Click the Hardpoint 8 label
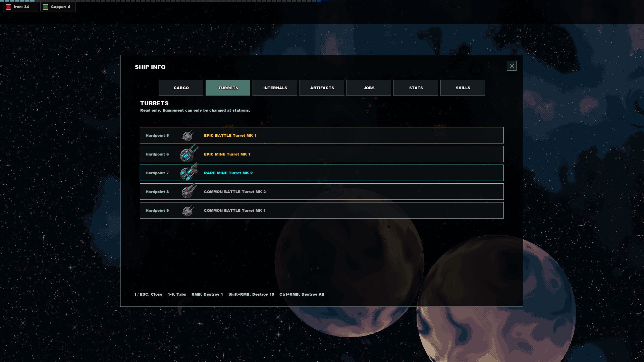Viewport: 644px width, 362px height. (157, 192)
